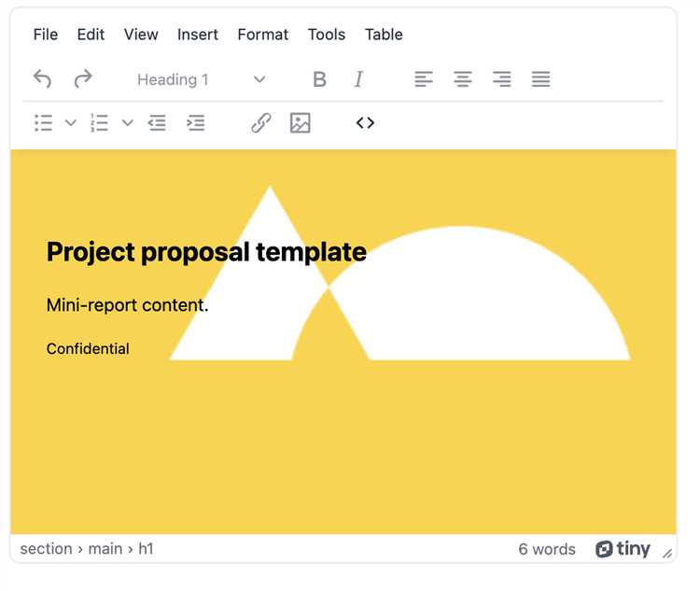The image size is (700, 591).
Task: Open the View menu
Action: (x=141, y=35)
